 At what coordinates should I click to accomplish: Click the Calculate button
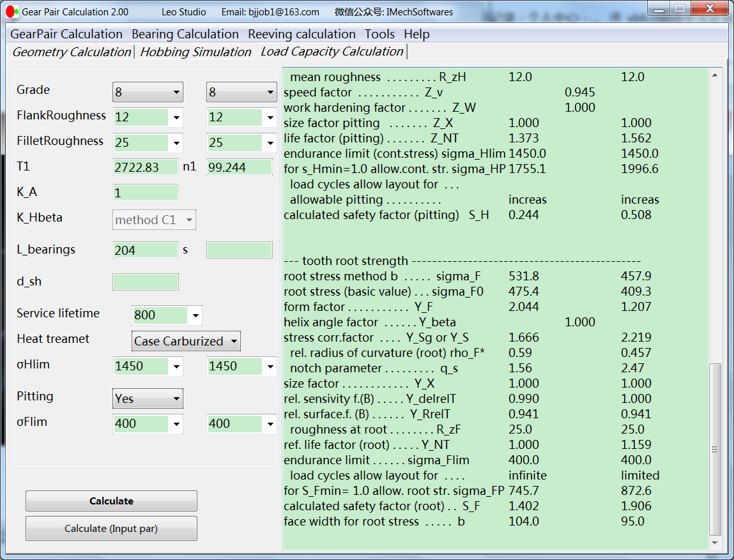click(x=111, y=501)
